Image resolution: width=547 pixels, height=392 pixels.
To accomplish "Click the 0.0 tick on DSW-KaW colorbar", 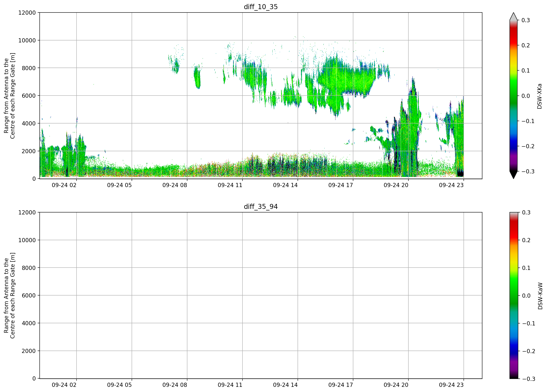I will click(526, 295).
